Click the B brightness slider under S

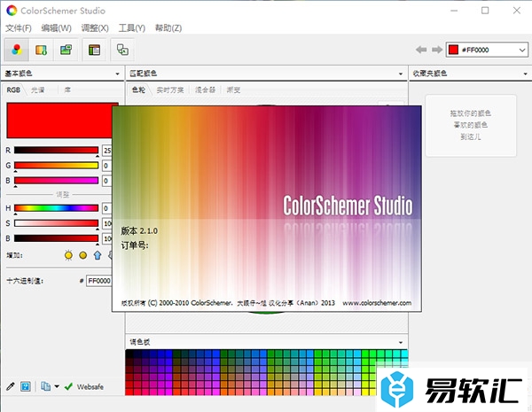tap(56, 238)
